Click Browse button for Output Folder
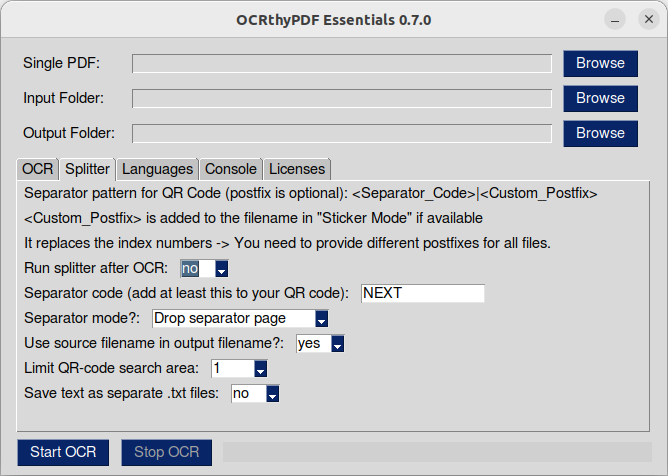Viewport: 668px width, 476px height. [600, 133]
